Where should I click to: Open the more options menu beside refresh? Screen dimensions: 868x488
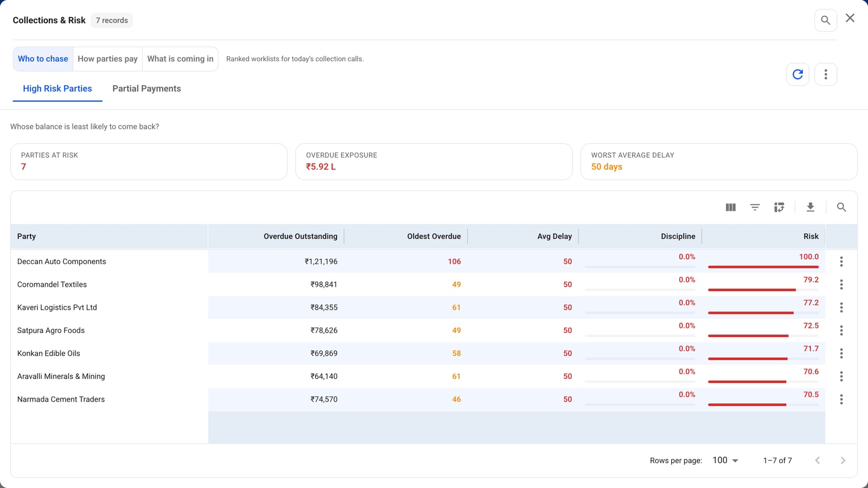pyautogui.click(x=826, y=74)
